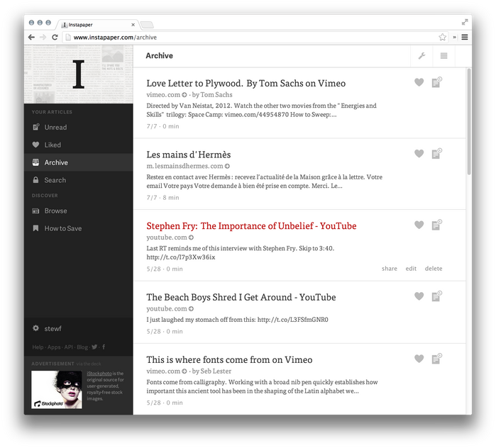Visit vimeo.com source of Love Letter to Plywood

coord(166,95)
